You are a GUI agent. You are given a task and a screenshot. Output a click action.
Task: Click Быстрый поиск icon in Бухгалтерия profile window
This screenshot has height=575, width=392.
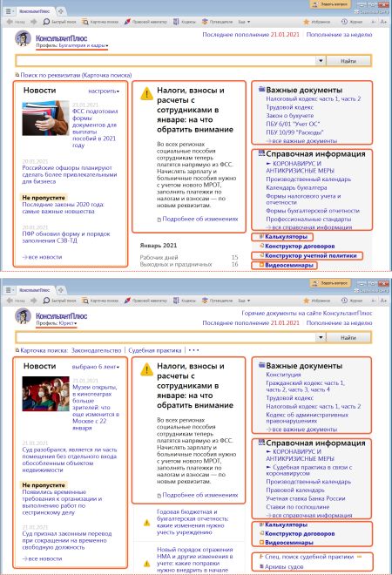46,22
